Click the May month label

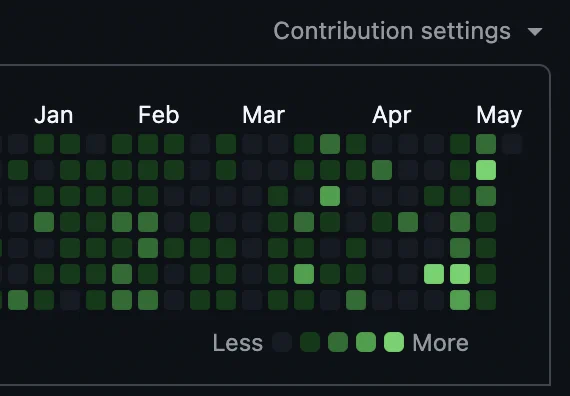(499, 116)
